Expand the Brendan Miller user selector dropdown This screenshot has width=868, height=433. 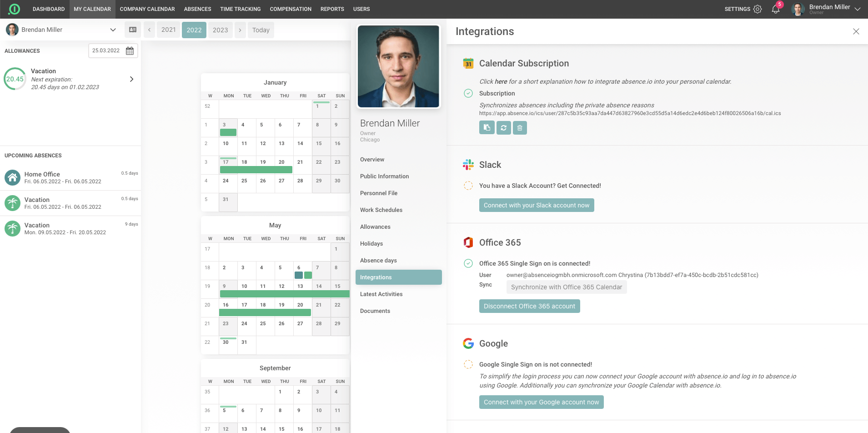(x=113, y=30)
